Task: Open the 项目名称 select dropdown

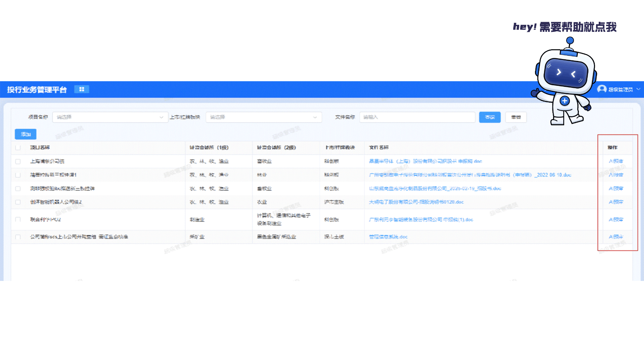Action: 110,117
